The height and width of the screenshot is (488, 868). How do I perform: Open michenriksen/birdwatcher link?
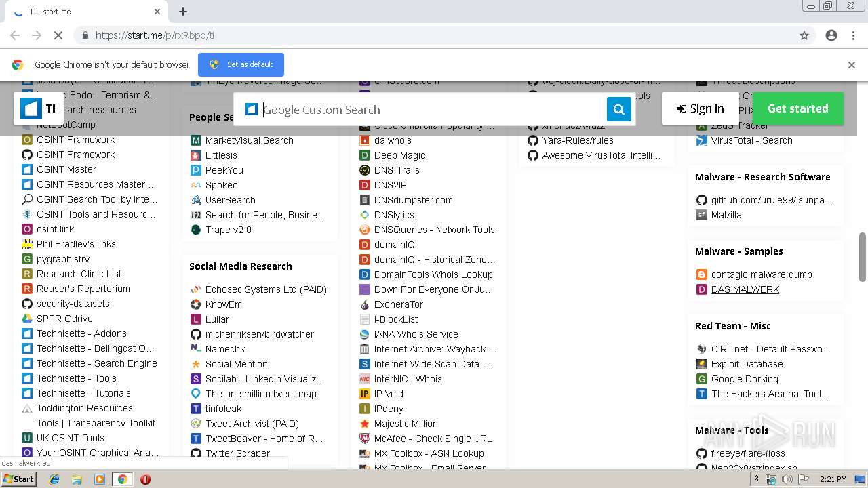(260, 334)
